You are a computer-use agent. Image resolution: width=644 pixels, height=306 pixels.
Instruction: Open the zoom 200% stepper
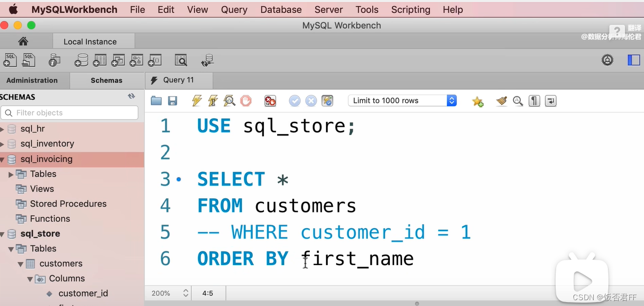(185, 293)
